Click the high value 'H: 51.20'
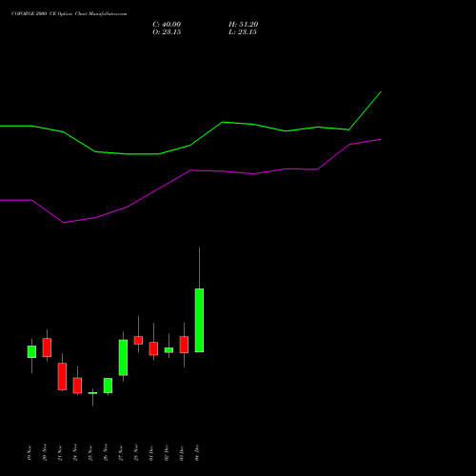Viewport: 476px width, 476px height. 243,25
